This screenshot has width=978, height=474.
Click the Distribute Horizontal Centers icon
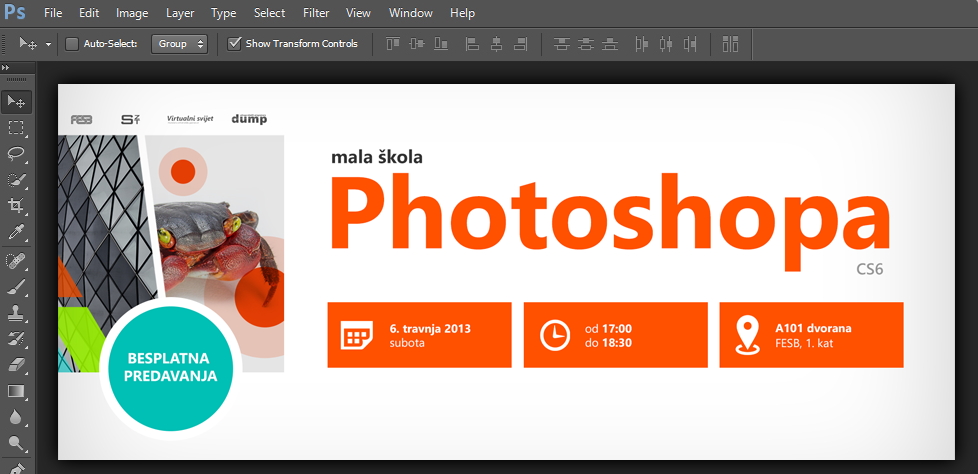click(666, 44)
